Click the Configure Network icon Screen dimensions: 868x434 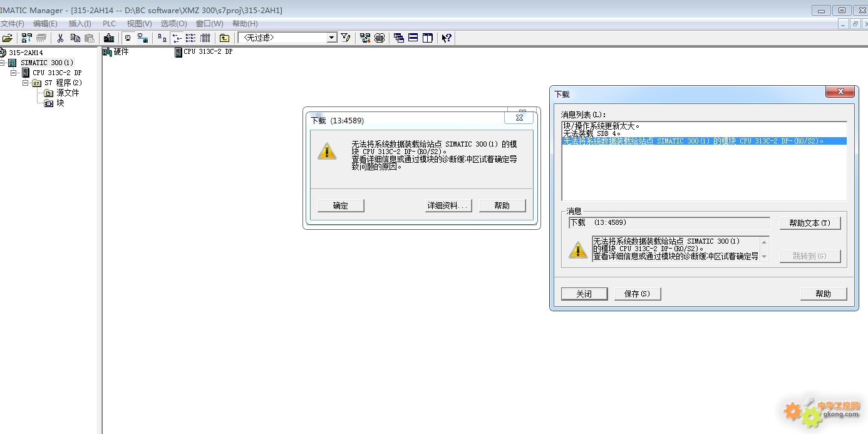(x=365, y=38)
